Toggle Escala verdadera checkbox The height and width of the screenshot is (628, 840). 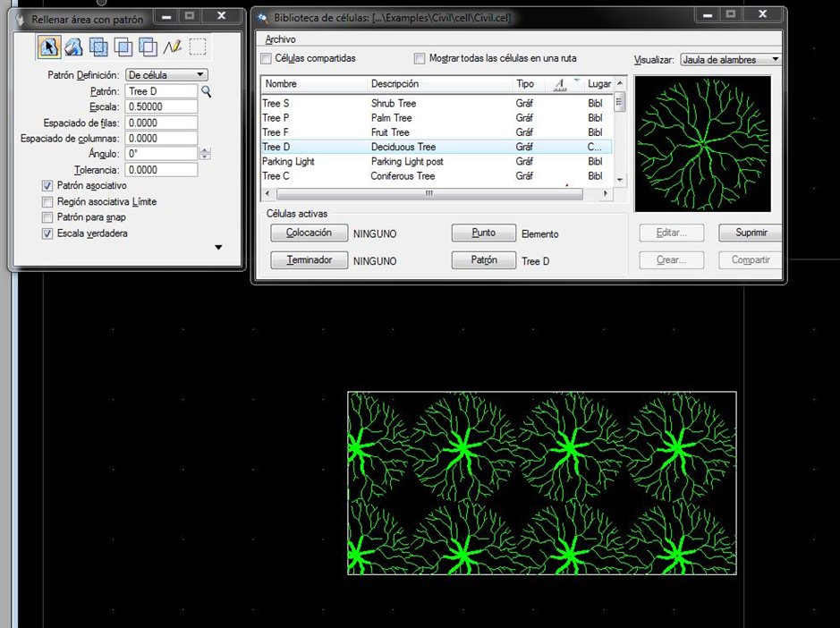pyautogui.click(x=47, y=233)
